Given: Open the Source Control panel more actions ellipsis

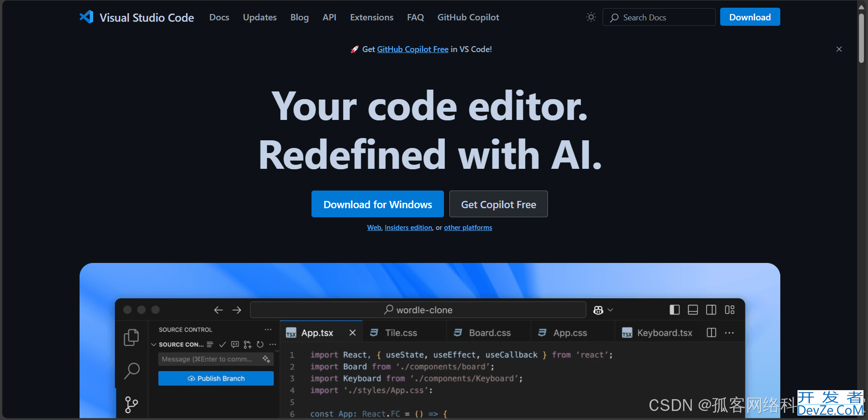Looking at the screenshot, I should tap(268, 329).
